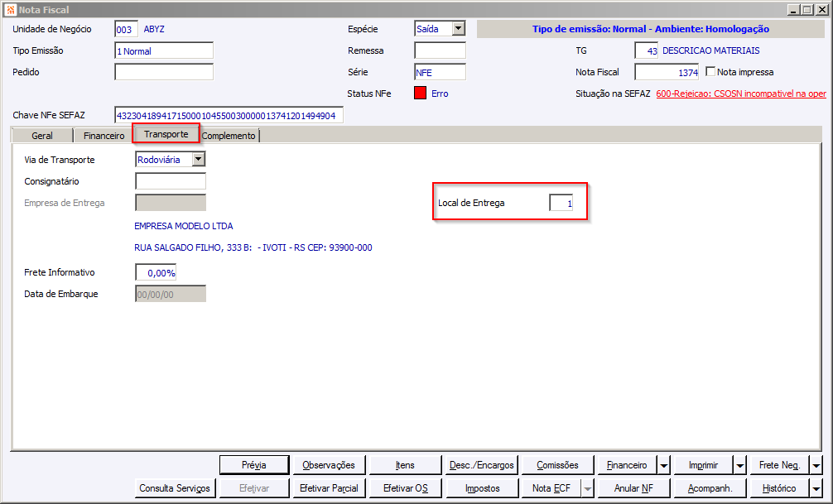Click the bottom Financeiro button
Viewport: 833px width, 504px height.
(627, 465)
